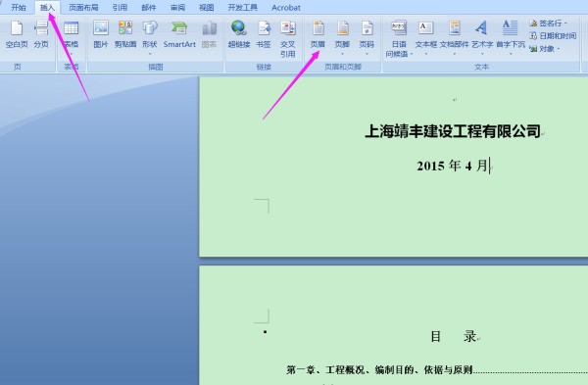Open the 开发工具 (Developer) tab
The image size is (588, 385).
point(243,8)
